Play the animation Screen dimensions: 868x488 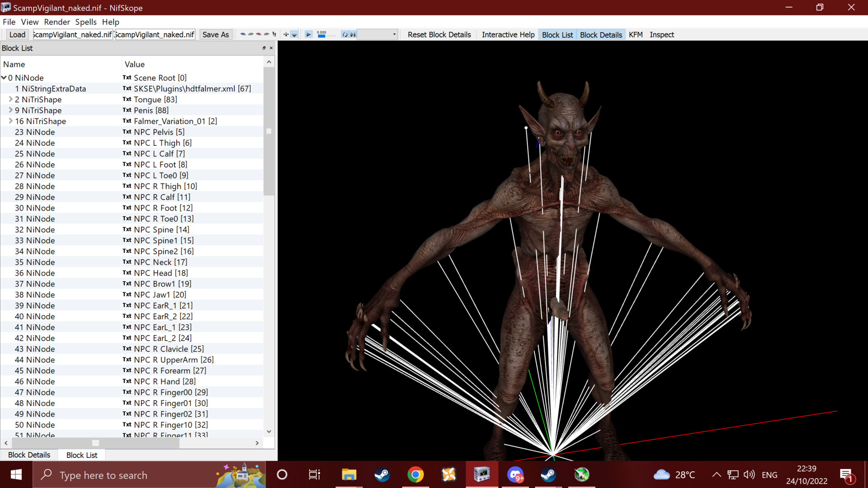point(309,34)
